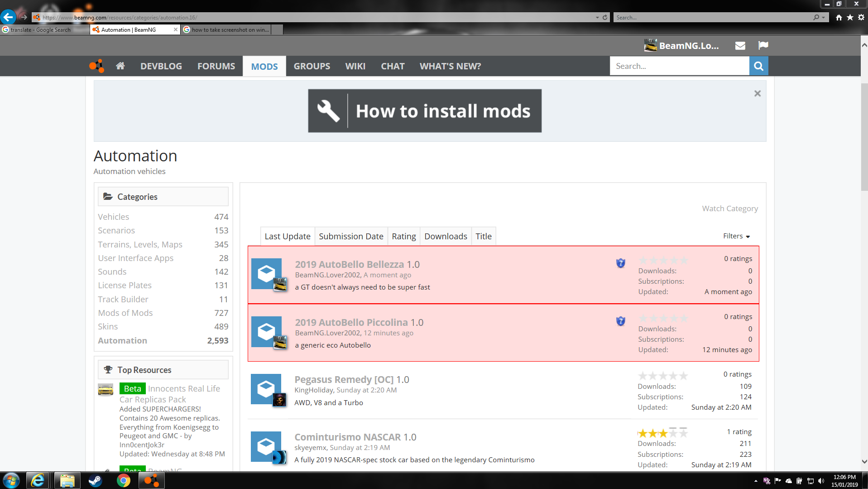
Task: Click the BeamNG logo icon
Action: 96,66
